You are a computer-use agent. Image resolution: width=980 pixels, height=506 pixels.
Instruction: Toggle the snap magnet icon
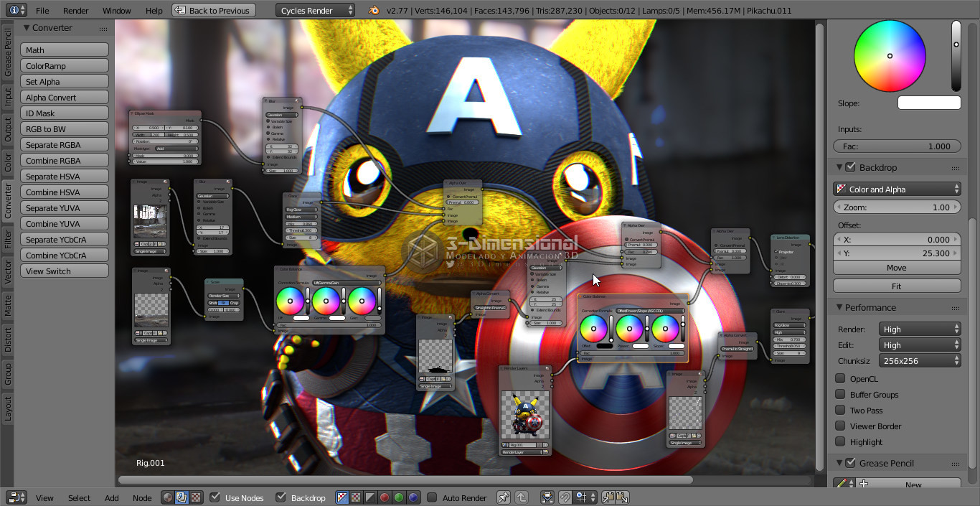point(565,497)
